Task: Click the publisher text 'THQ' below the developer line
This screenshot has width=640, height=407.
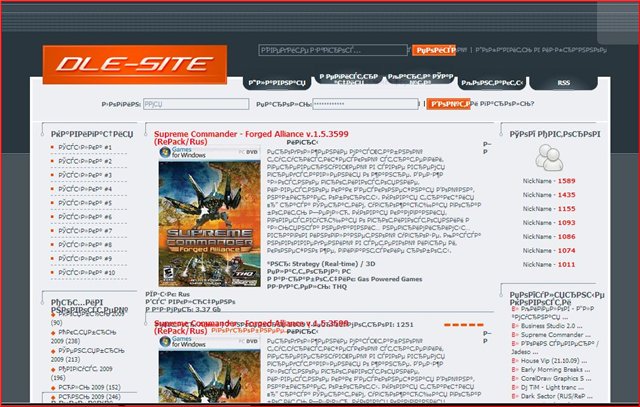Action: click(340, 287)
